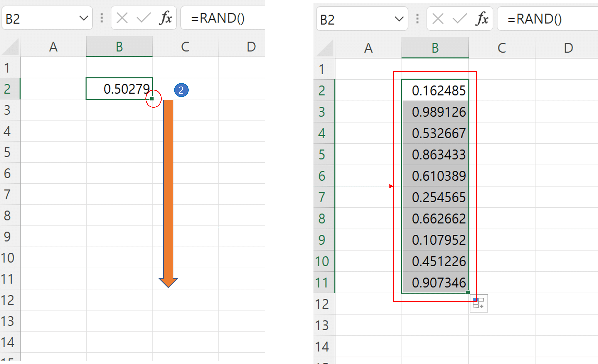Select column B header in right sheet

(x=435, y=48)
